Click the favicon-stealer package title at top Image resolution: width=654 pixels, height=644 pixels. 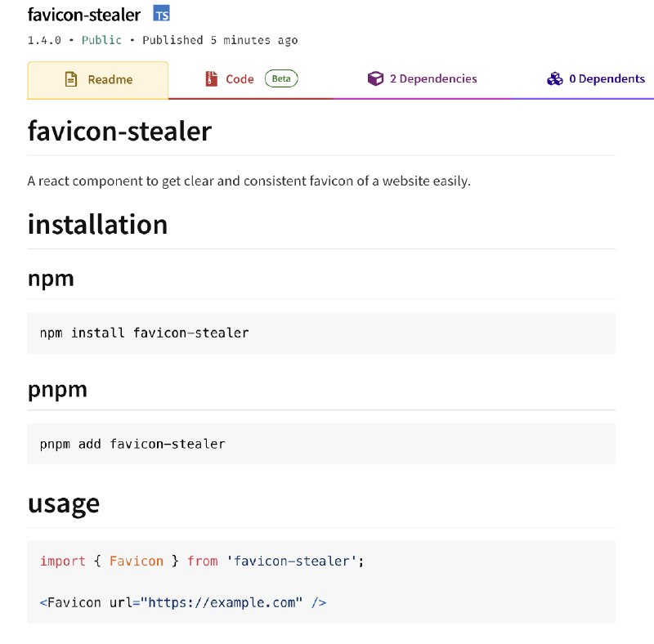coord(84,15)
